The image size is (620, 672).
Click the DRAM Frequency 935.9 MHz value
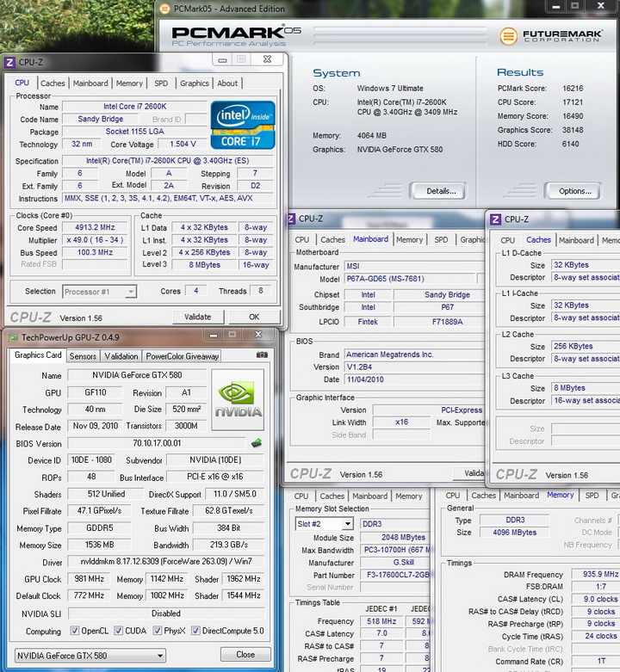596,574
